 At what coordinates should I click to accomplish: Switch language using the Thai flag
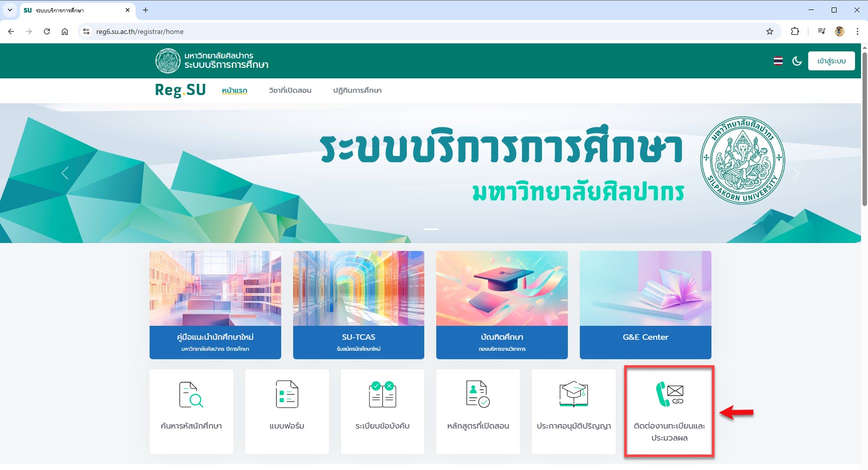click(x=778, y=61)
